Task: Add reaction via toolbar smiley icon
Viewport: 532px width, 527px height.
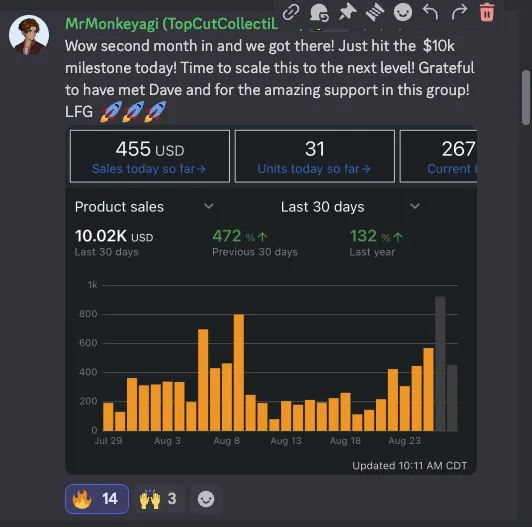Action: pyautogui.click(x=403, y=12)
